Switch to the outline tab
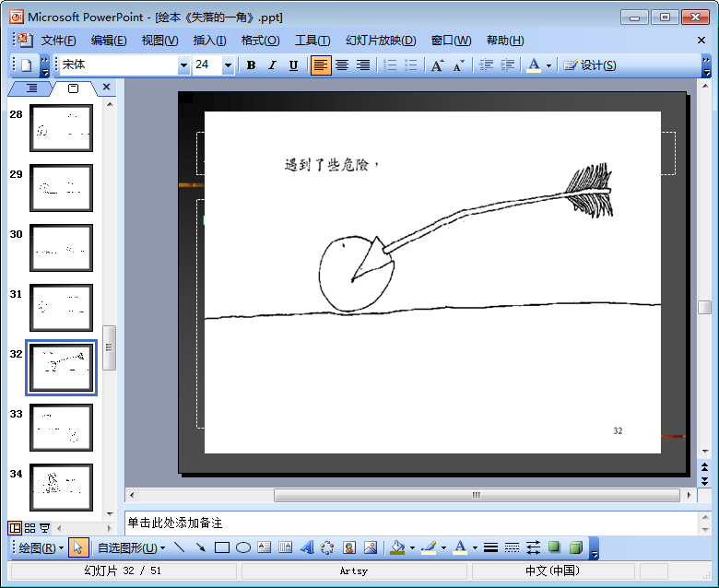Image resolution: width=719 pixels, height=588 pixels. pos(31,88)
